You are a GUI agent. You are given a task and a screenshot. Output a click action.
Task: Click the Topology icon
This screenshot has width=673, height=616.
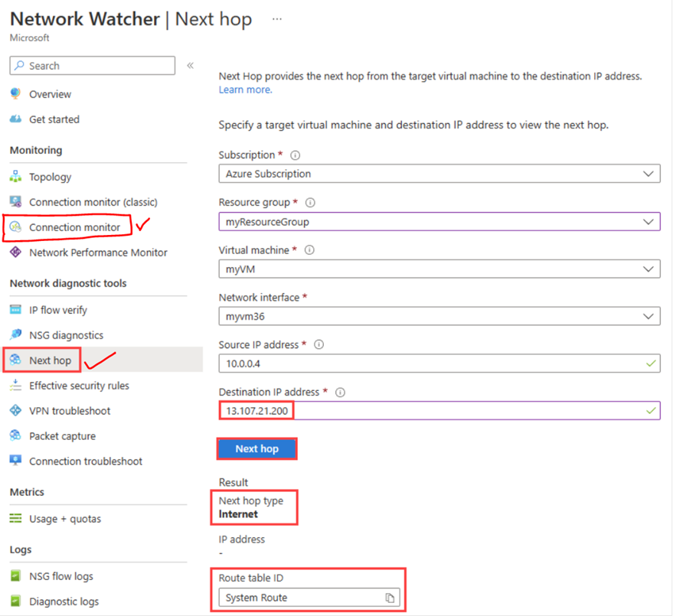point(15,176)
